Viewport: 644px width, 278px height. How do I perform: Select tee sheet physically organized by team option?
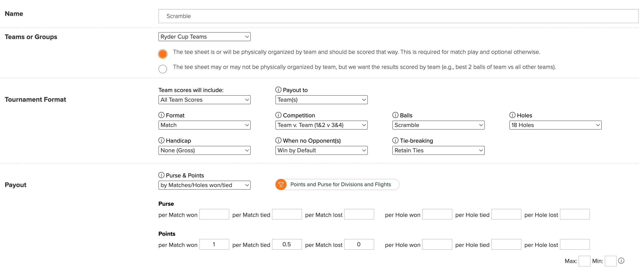click(x=163, y=54)
